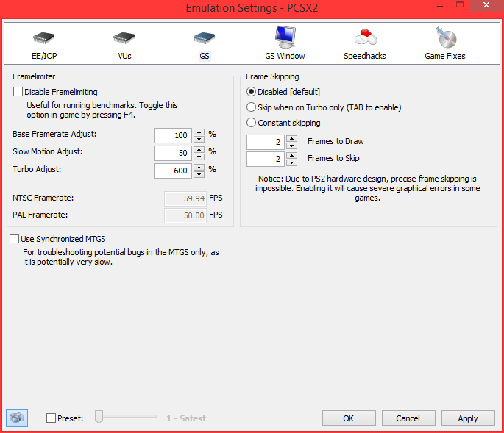Increase Base Framerate Adjust with up arrow
The image size is (504, 433).
[x=199, y=132]
